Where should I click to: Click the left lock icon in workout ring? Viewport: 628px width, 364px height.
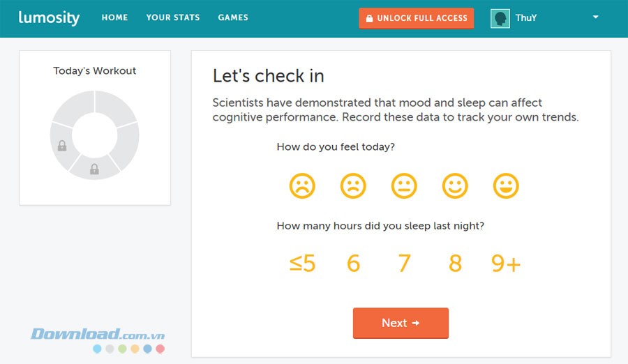pos(62,146)
